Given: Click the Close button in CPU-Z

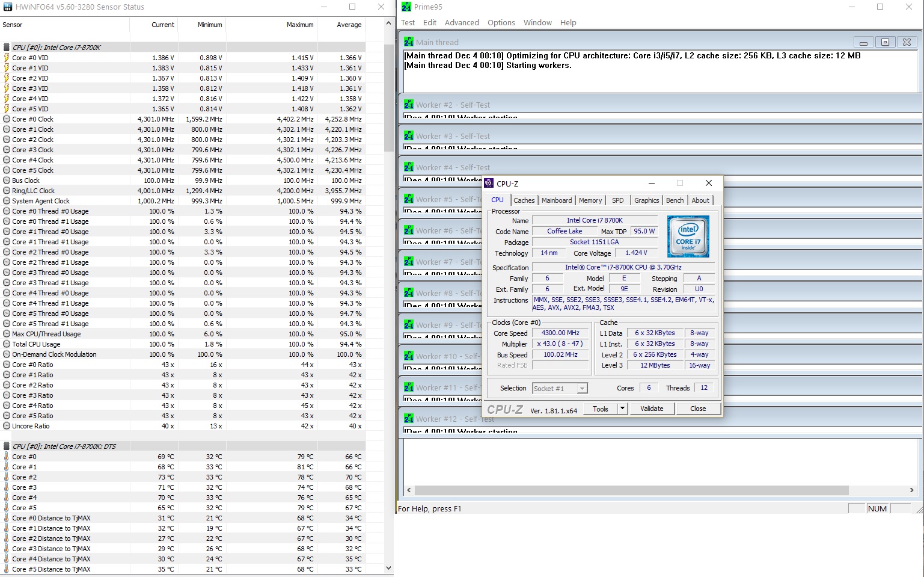Looking at the screenshot, I should tap(698, 409).
